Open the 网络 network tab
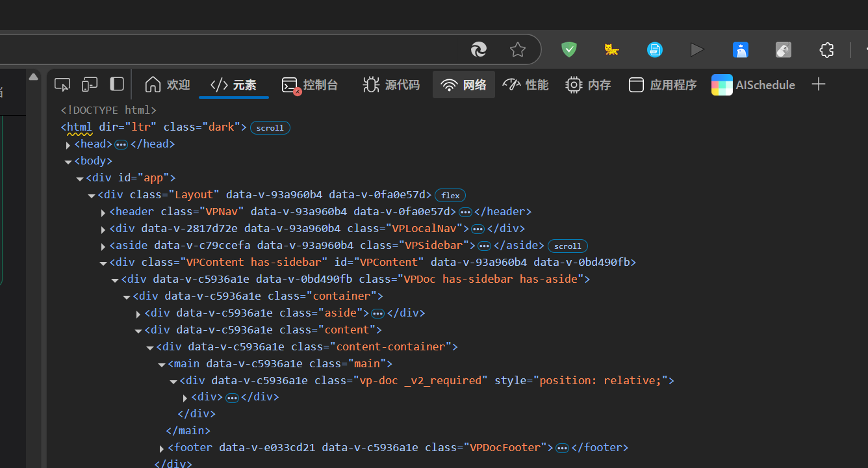This screenshot has width=868, height=468. tap(464, 85)
